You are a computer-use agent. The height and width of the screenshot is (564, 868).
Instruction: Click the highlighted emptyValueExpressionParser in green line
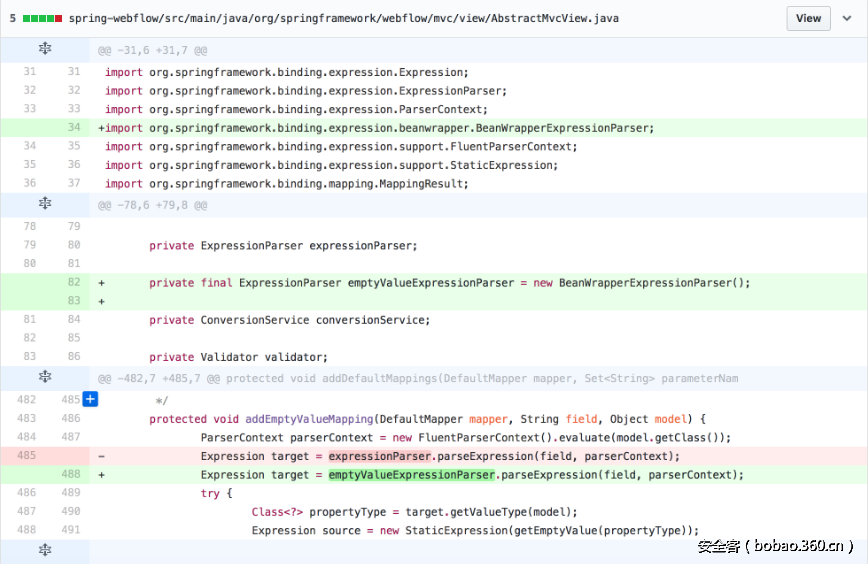click(x=411, y=475)
